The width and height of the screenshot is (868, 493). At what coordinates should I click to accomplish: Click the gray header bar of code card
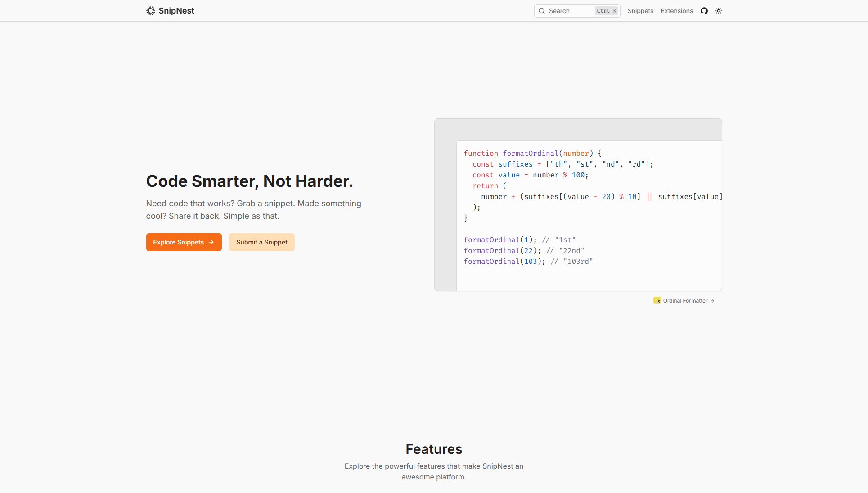pyautogui.click(x=578, y=130)
